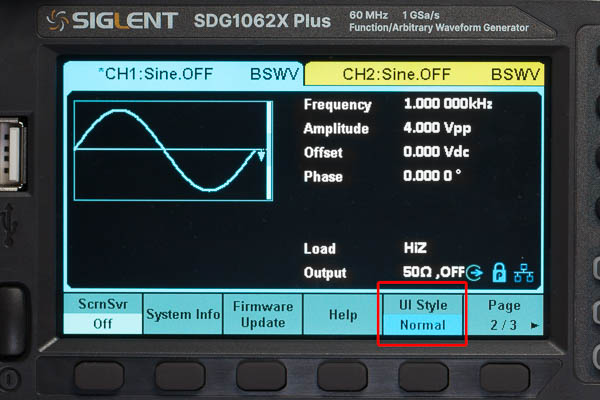Open the Firmware Update option
Viewport: 600px width, 400px height.
263,314
